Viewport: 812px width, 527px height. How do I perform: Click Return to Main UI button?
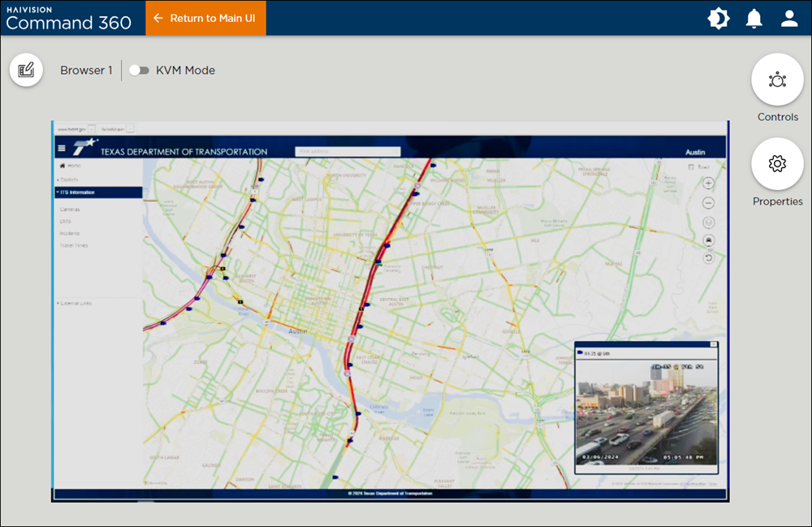(206, 18)
